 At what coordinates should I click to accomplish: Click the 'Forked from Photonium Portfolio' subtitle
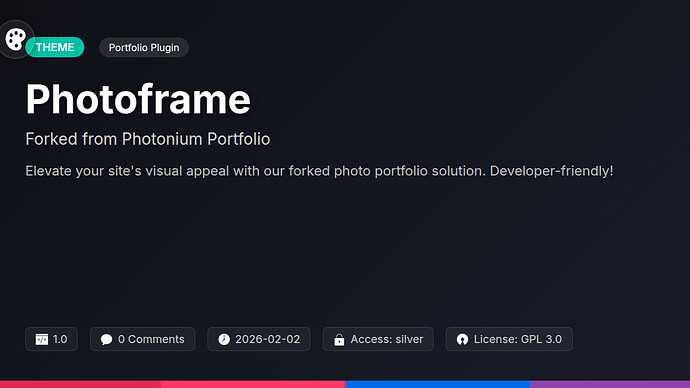click(x=148, y=139)
